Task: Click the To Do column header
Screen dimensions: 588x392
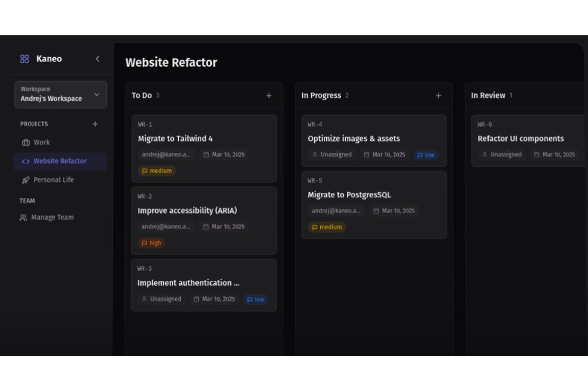Action: pos(204,96)
